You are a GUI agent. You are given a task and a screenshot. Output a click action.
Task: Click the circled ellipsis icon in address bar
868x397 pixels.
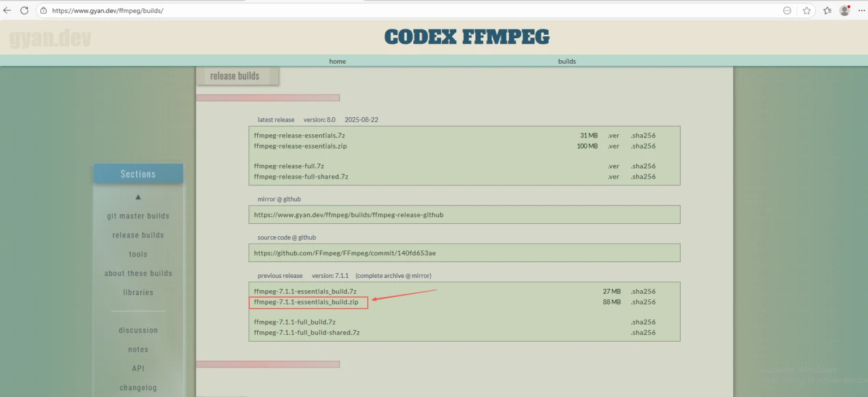point(787,11)
